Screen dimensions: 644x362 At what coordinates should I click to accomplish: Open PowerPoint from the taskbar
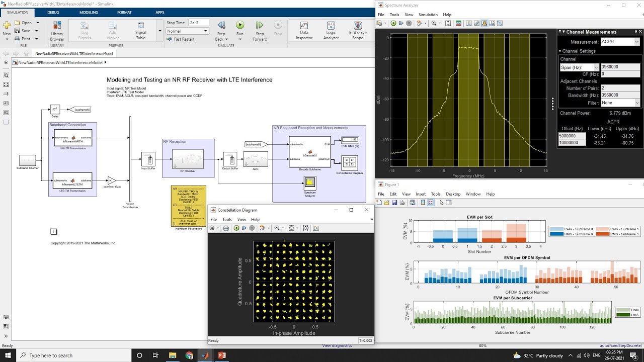point(222,355)
